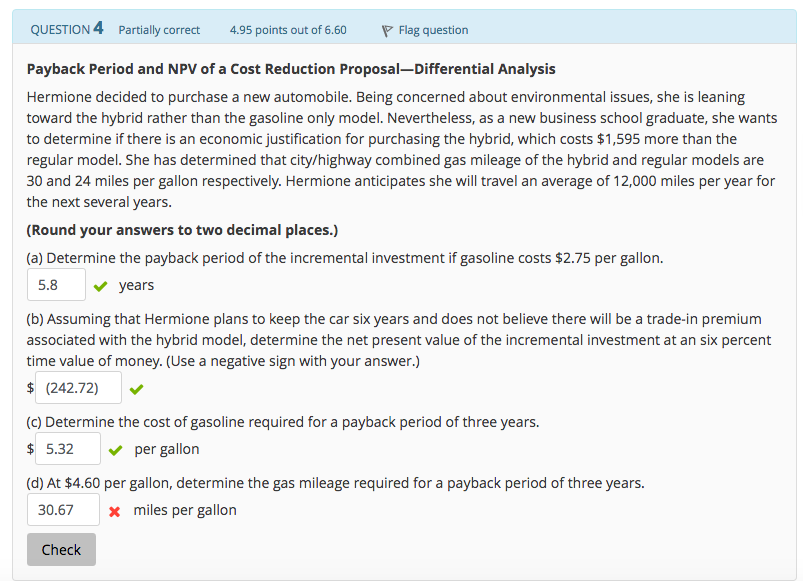Click the gas mileage field showing 30.67
The height and width of the screenshot is (581, 803).
click(63, 510)
